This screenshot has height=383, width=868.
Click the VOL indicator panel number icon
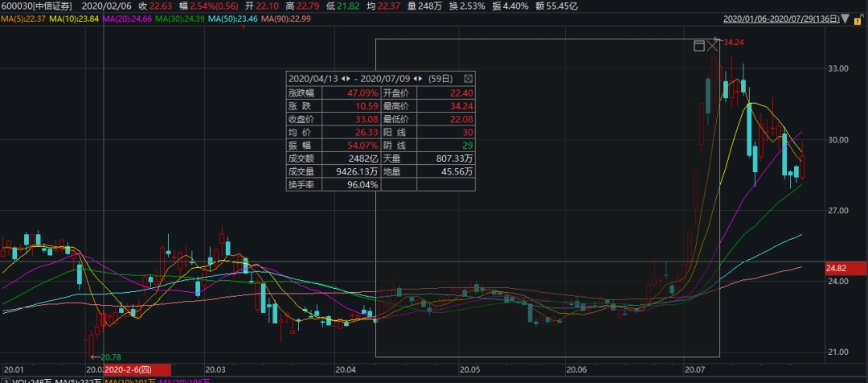point(5,380)
